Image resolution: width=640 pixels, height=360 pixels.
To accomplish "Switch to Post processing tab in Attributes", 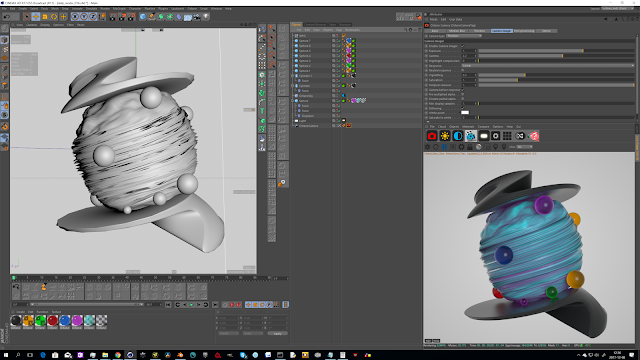I will (x=524, y=31).
